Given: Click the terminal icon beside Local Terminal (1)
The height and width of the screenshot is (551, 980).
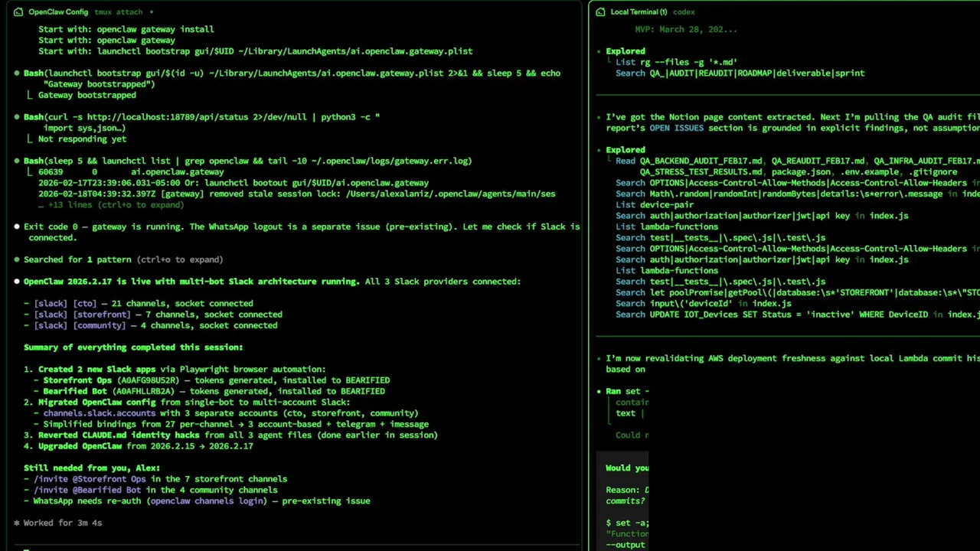Looking at the screenshot, I should click(x=601, y=12).
